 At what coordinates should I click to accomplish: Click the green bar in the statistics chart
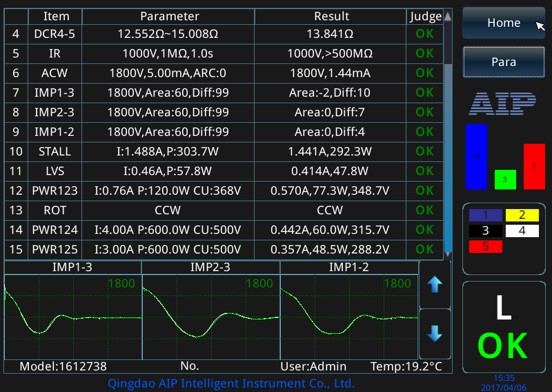(505, 179)
